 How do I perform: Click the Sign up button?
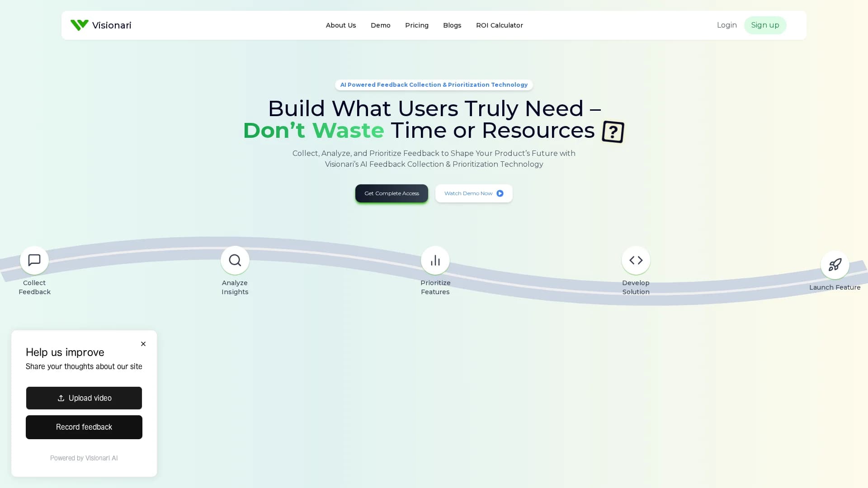tap(765, 25)
